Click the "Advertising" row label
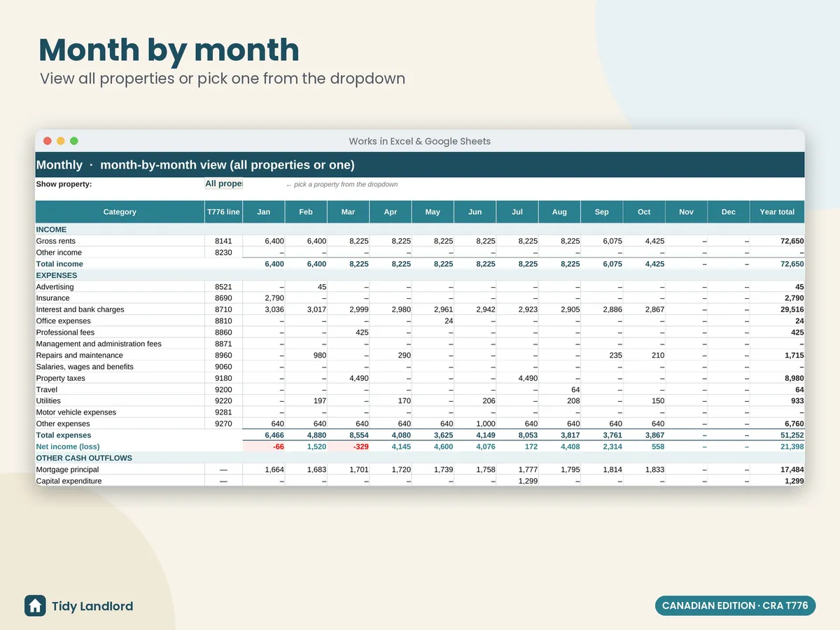Viewport: 840px width, 630px height. click(55, 287)
